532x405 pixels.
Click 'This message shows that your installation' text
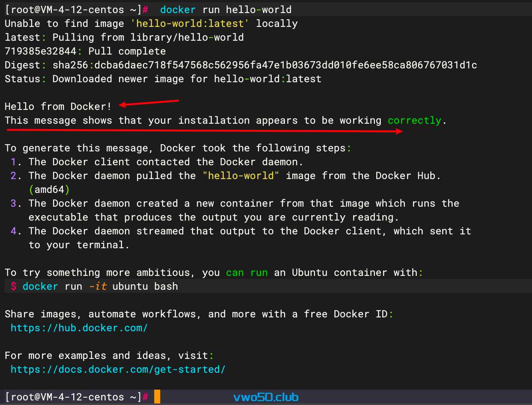pos(127,120)
